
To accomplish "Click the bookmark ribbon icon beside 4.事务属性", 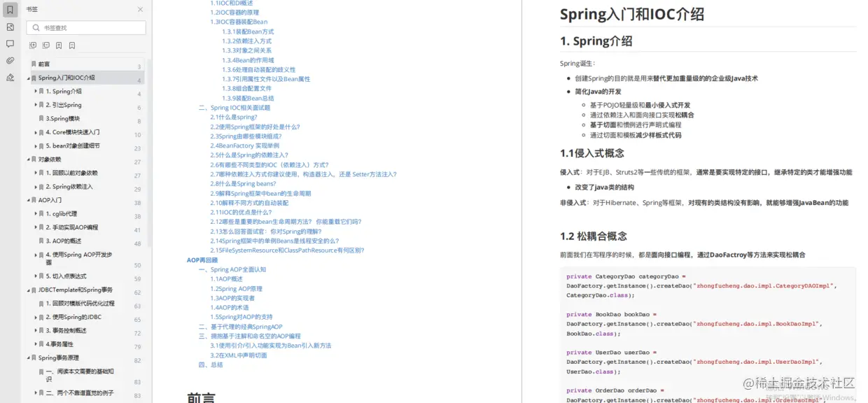I will pos(41,344).
